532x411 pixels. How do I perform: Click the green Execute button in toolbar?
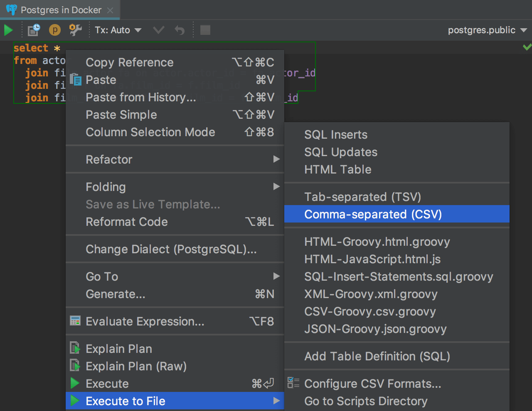pyautogui.click(x=8, y=30)
